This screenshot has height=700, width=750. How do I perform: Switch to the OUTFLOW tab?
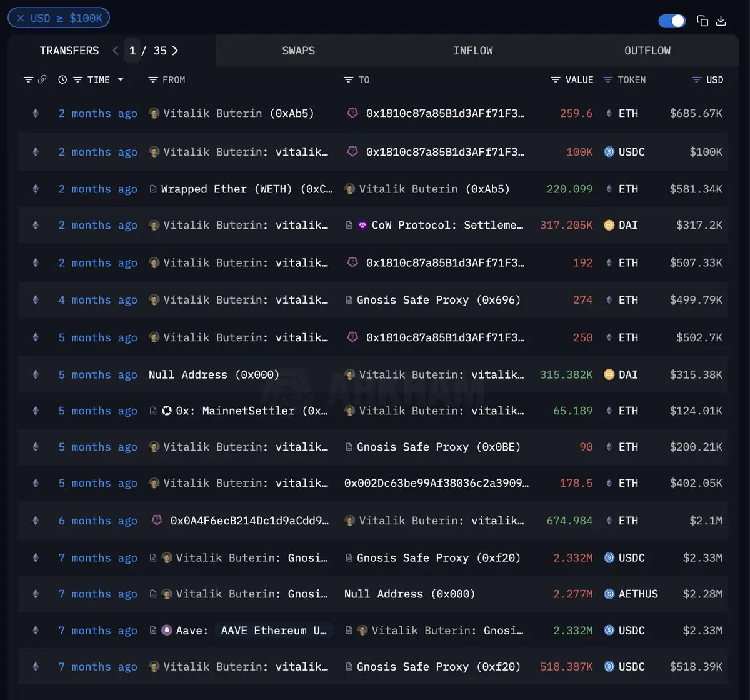647,51
